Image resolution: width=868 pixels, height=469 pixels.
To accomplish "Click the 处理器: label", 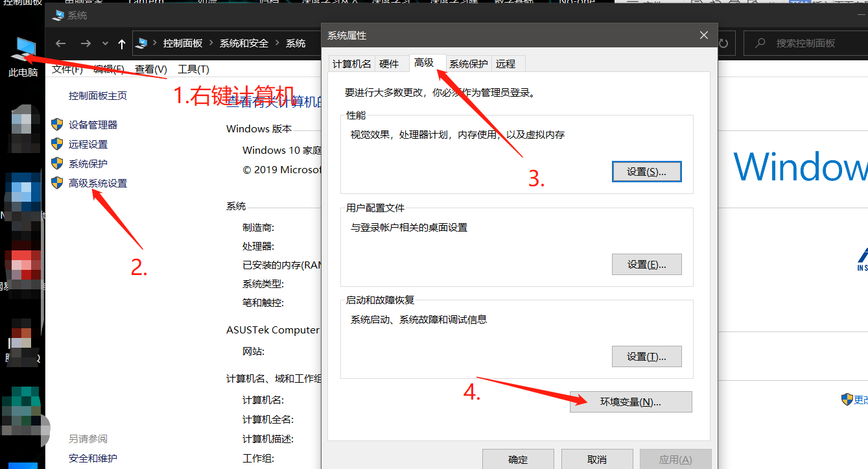I will click(258, 247).
